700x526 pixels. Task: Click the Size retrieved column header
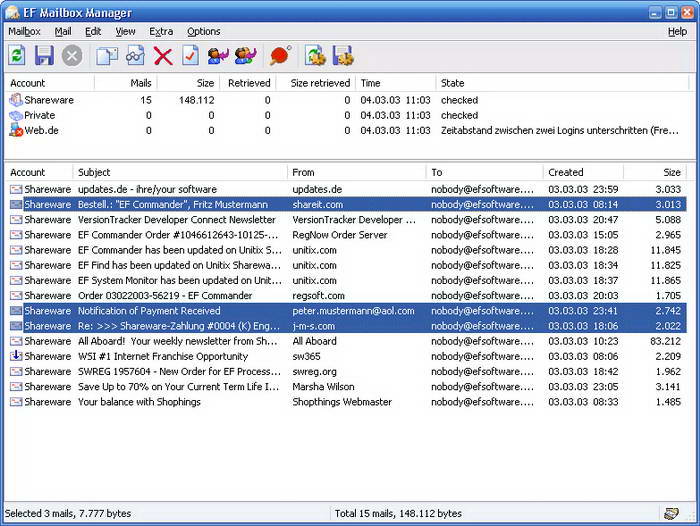point(320,83)
